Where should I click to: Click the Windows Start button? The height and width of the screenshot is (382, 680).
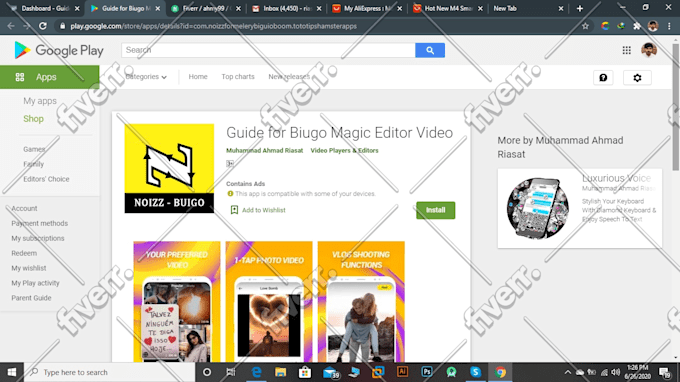[x=12, y=372]
